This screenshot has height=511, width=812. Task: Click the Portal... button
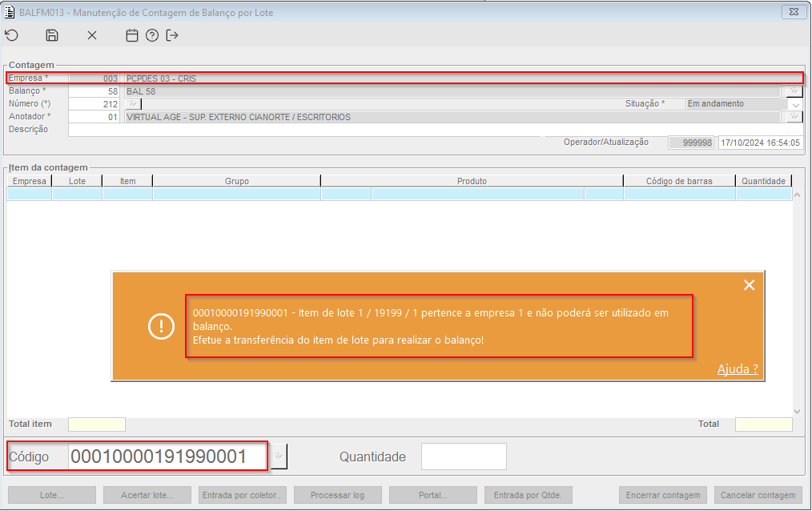point(433,495)
